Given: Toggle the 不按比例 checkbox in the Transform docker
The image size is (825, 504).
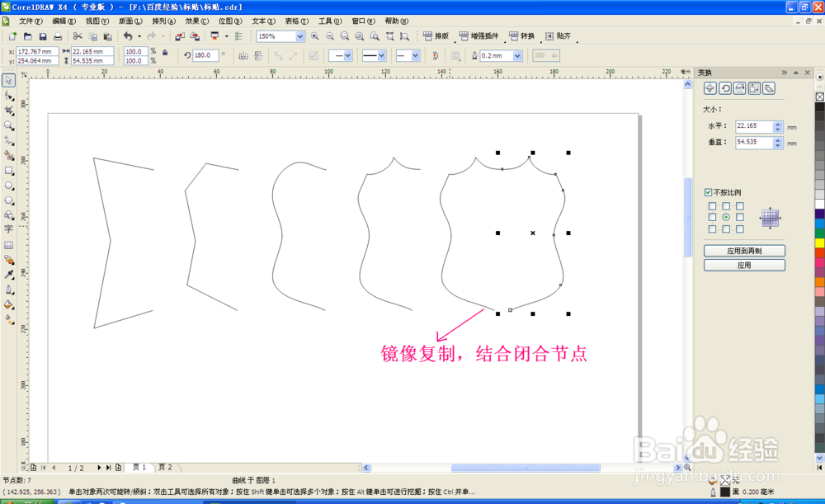Looking at the screenshot, I should [708, 192].
